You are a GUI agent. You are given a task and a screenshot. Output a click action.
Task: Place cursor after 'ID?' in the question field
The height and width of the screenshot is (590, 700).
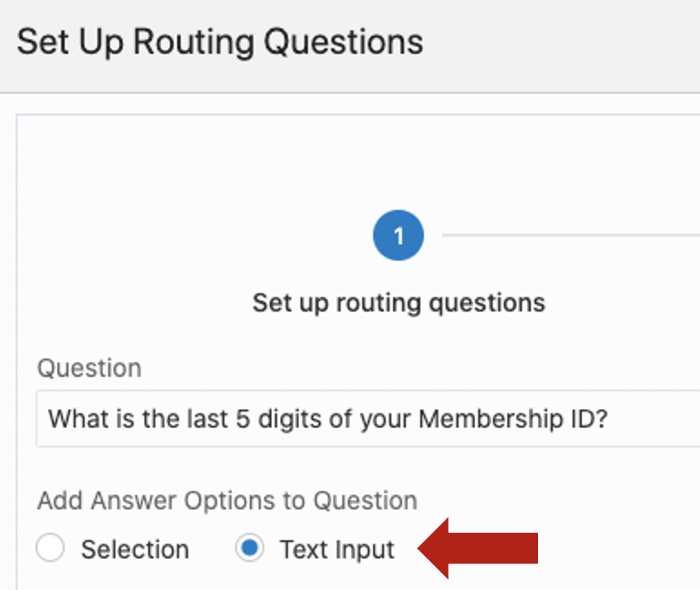(x=610, y=419)
